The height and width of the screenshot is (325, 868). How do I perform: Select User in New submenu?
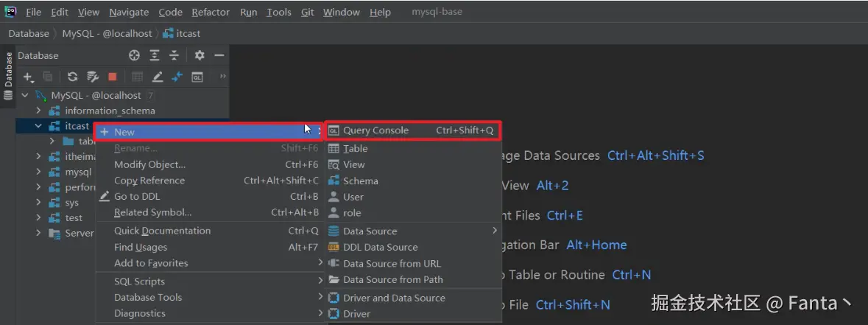click(x=414, y=197)
